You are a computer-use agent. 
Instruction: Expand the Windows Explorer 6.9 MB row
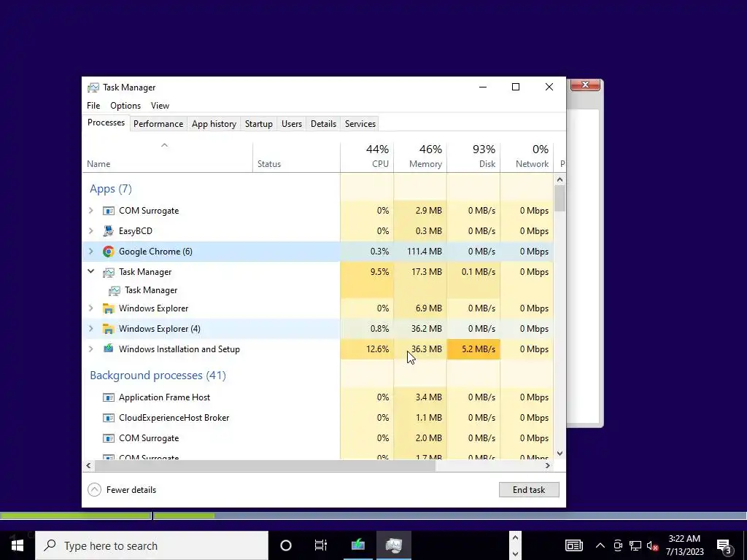point(91,308)
